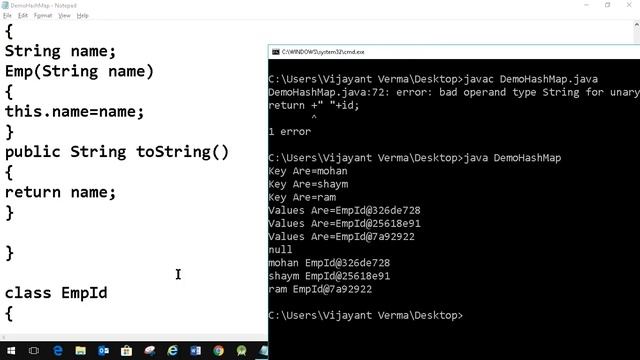Open the Windows Start menu
640x360 pixels.
11,351
